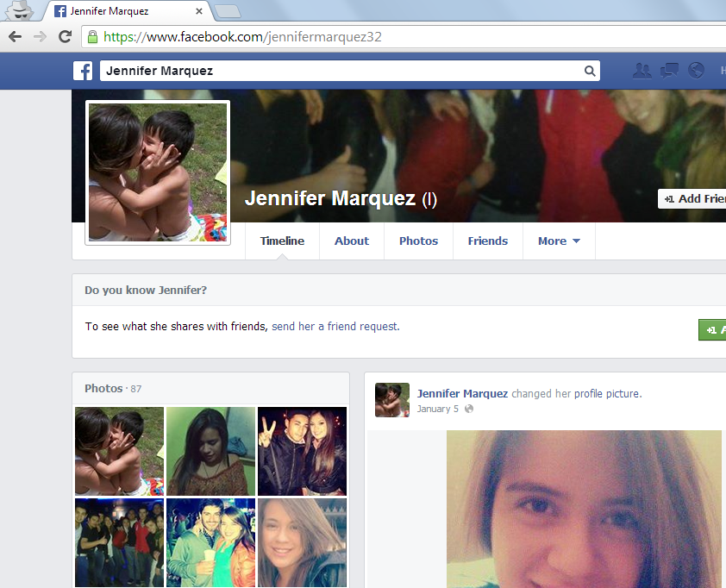Click the green padlock security icon
Image resolution: width=726 pixels, height=588 pixels.
click(x=92, y=37)
